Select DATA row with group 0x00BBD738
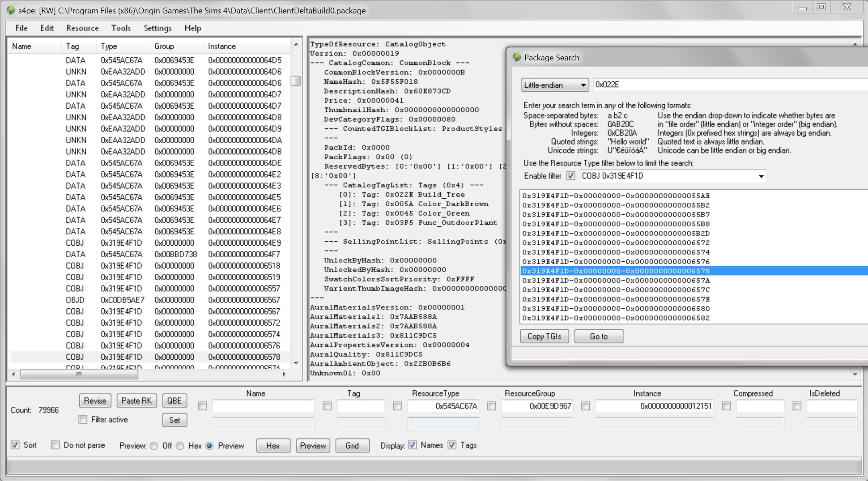The width and height of the screenshot is (868, 481). tap(150, 254)
